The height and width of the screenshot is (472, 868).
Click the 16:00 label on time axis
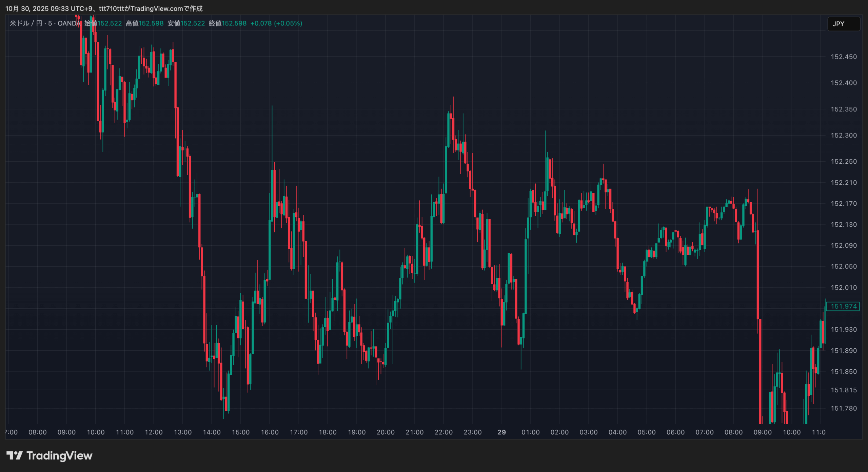coord(270,432)
